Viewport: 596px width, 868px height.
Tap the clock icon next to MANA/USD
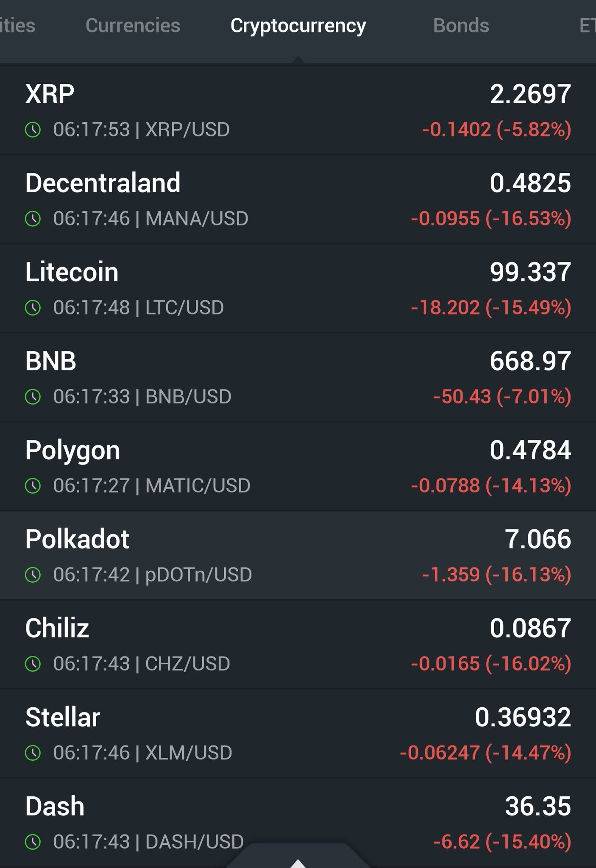point(33,219)
